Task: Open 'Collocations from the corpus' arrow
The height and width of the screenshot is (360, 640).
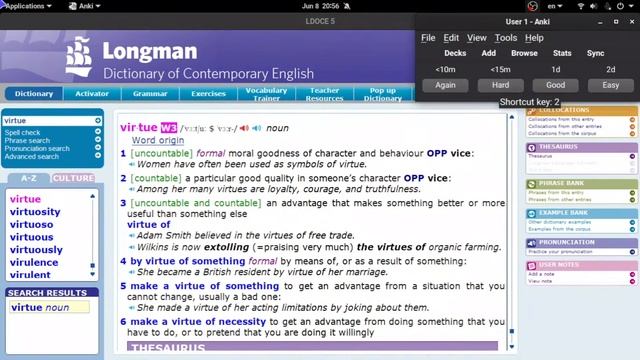Action: pyautogui.click(x=632, y=133)
